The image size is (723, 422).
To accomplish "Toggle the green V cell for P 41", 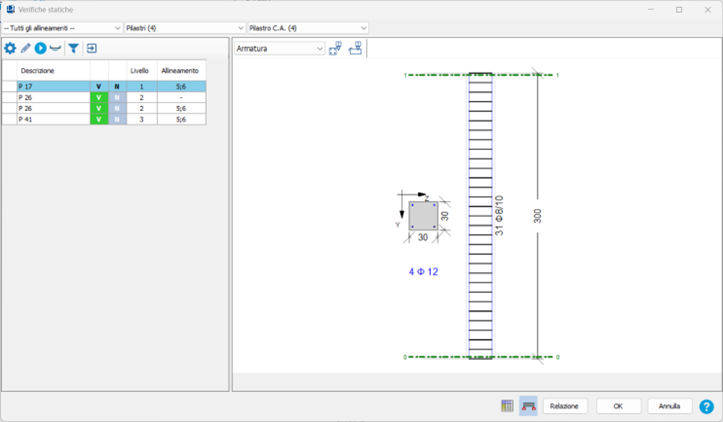I will coord(99,119).
